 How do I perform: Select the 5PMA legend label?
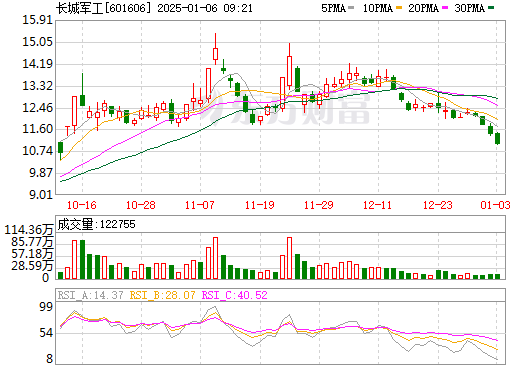[333, 8]
